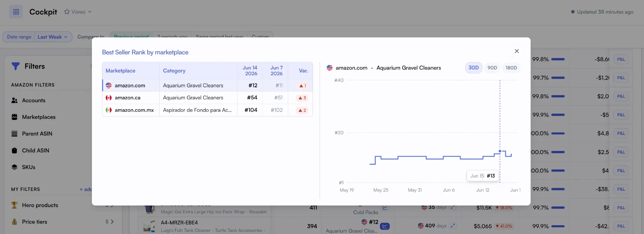The image size is (644, 234).
Task: Click the Date range label button
Action: (19, 37)
